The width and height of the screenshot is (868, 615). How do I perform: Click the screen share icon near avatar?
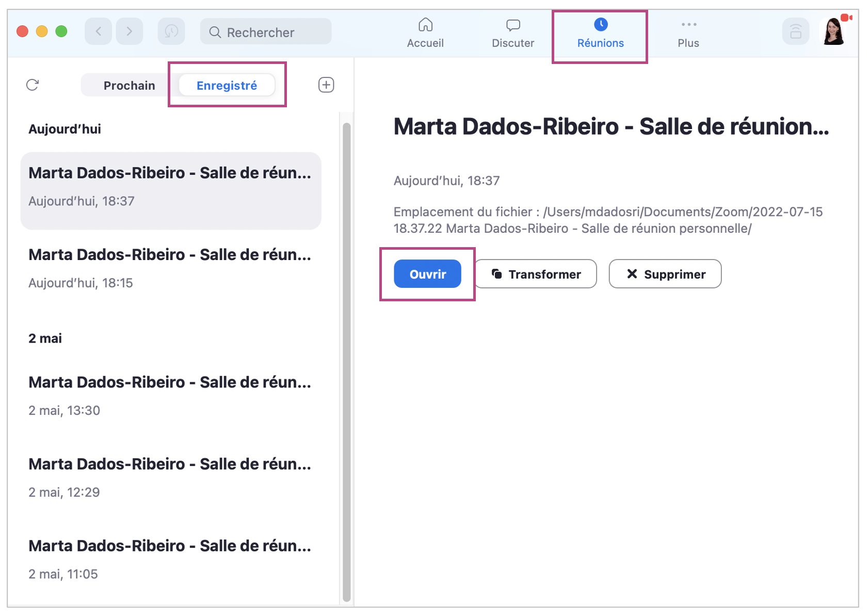[x=795, y=32]
